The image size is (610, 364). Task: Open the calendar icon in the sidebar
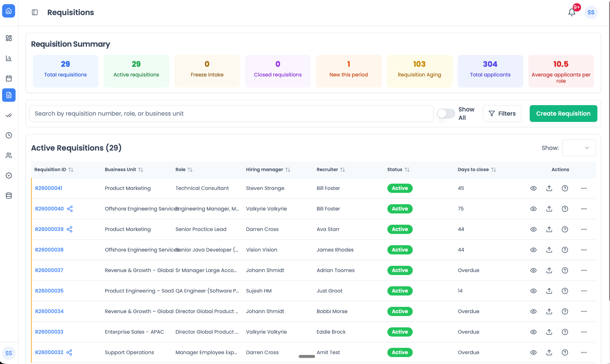pos(9,78)
